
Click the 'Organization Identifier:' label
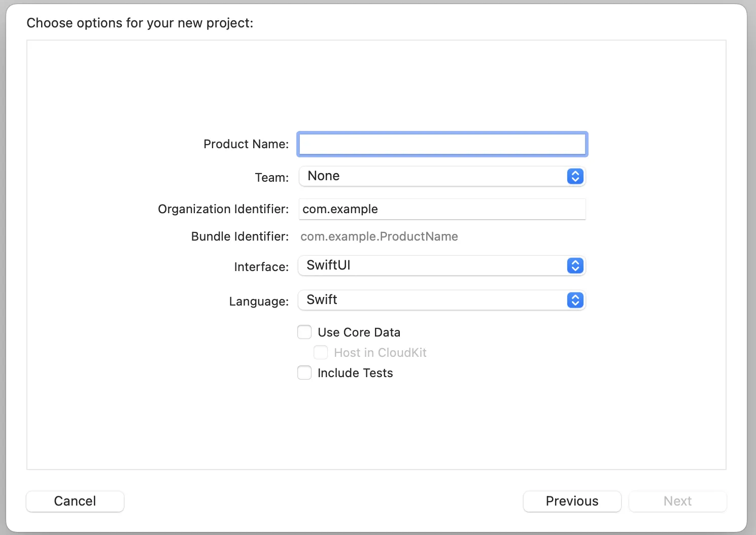(x=223, y=209)
